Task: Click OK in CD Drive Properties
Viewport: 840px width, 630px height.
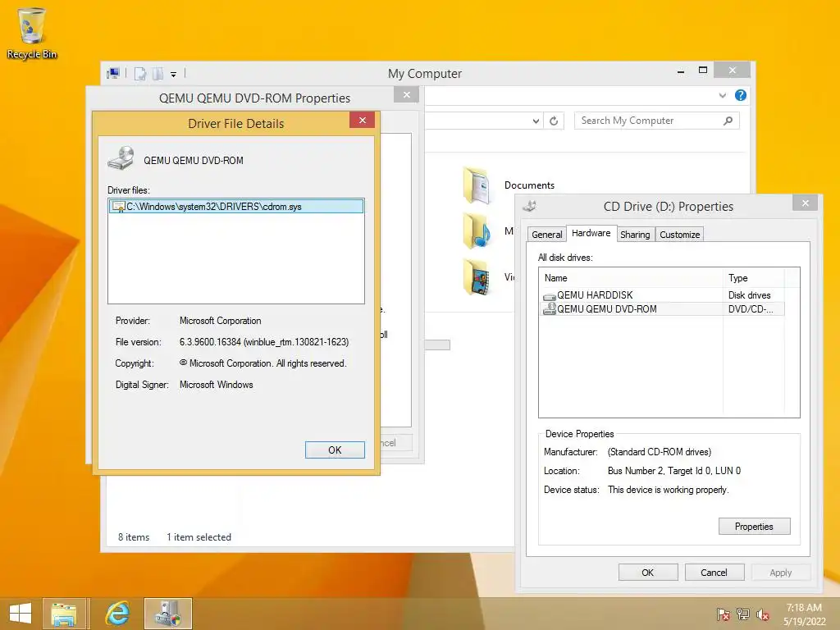Action: coord(648,572)
